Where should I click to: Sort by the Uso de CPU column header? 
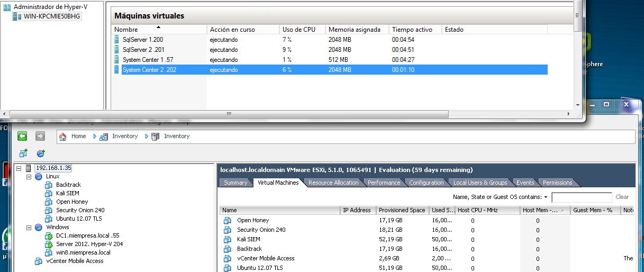[x=299, y=30]
